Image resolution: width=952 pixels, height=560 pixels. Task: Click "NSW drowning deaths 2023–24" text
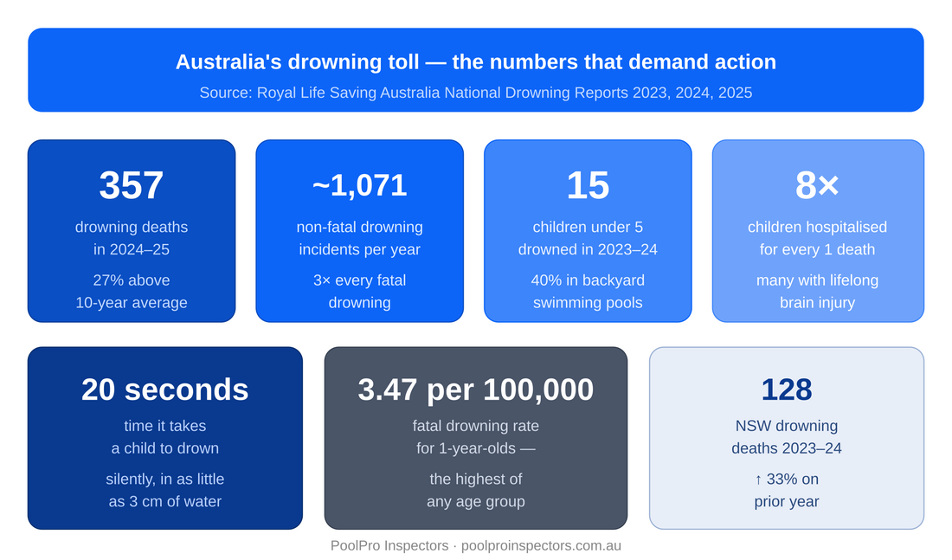(x=786, y=437)
